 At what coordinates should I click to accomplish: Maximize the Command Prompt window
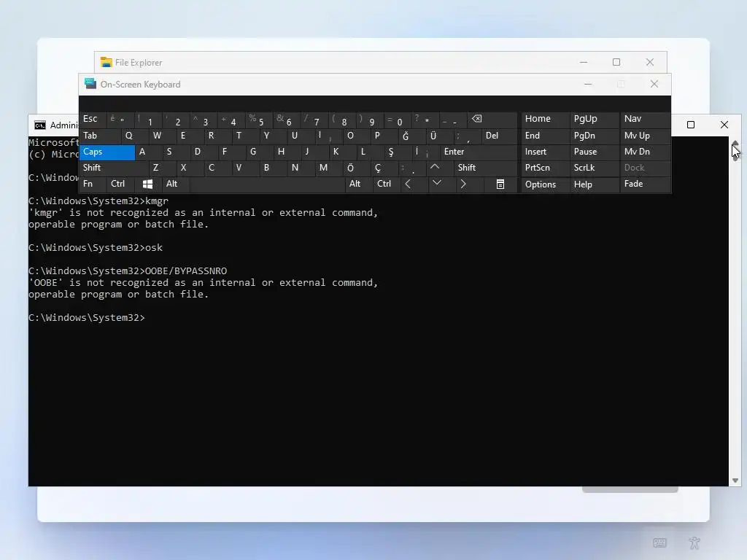click(691, 125)
